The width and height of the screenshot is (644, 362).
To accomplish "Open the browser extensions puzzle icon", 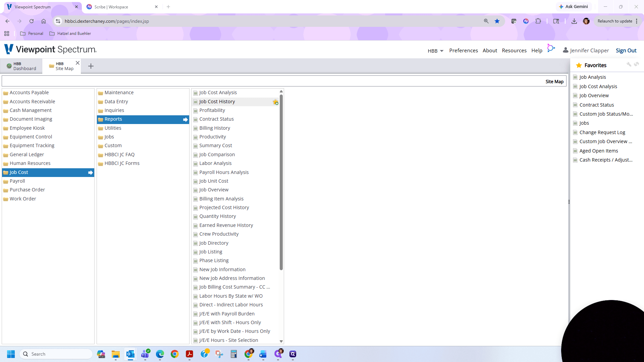I will pyautogui.click(x=538, y=21).
